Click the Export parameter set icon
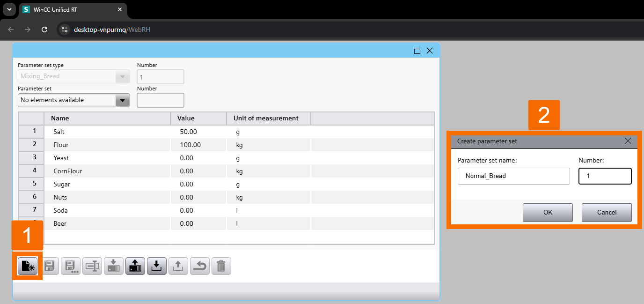Viewport: 644px width, 304px height. click(178, 266)
